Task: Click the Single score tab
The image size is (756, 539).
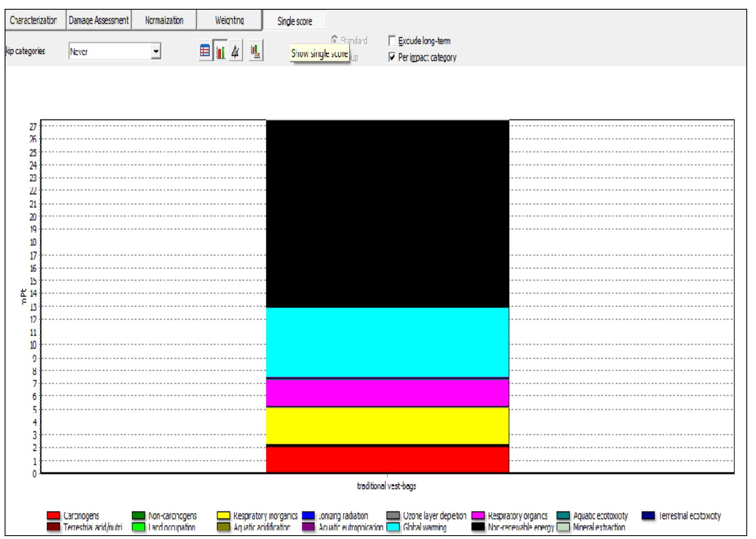Action: click(x=294, y=19)
